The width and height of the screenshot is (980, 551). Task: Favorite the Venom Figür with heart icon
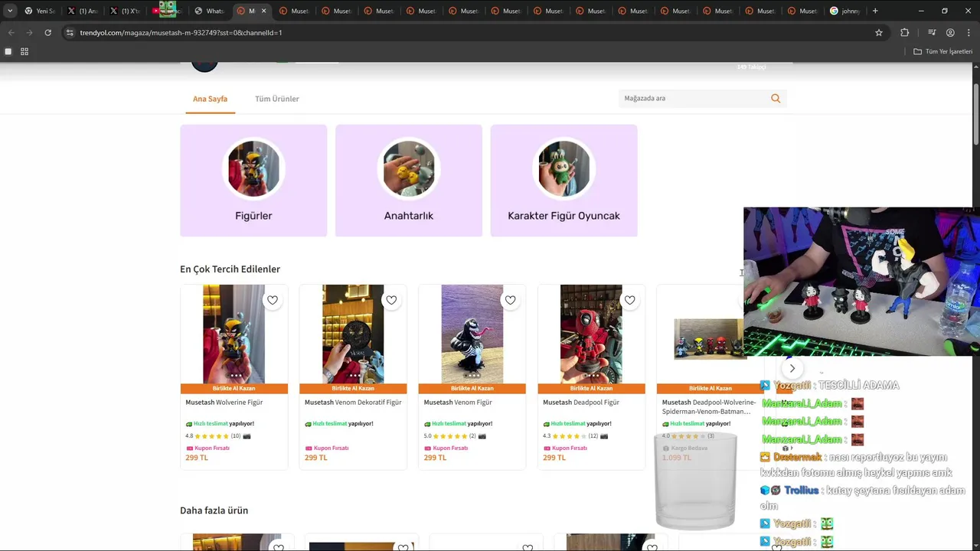(x=511, y=300)
